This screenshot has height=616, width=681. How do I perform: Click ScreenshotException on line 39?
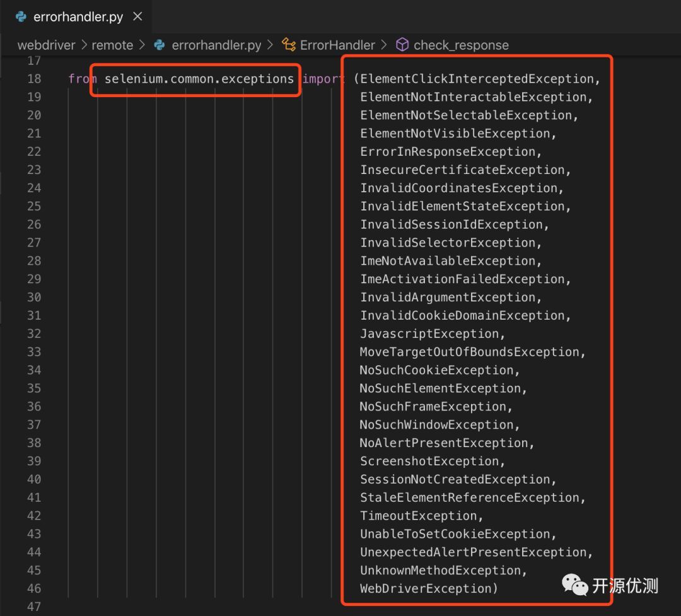[429, 462]
